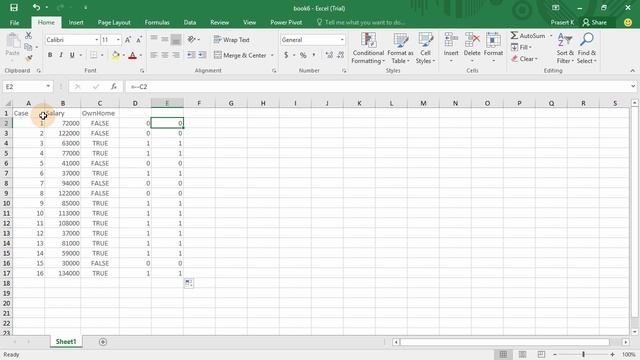Open the Calibri font name dropdown
The image size is (640, 360).
(x=97, y=40)
